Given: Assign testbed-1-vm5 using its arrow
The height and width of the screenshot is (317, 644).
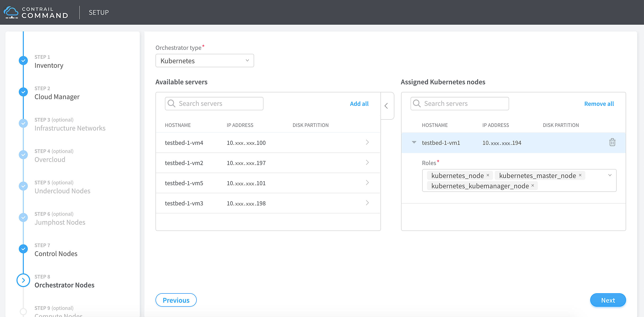Looking at the screenshot, I should point(367,183).
